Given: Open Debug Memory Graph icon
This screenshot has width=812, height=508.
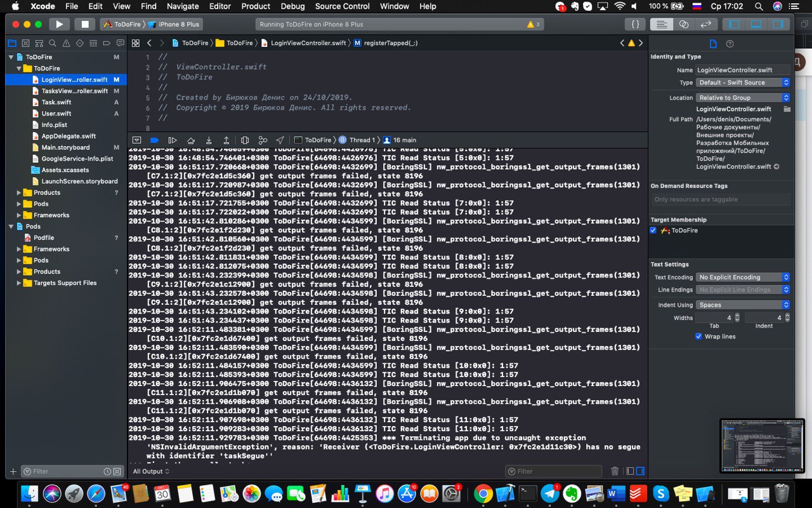Looking at the screenshot, I should 263,140.
